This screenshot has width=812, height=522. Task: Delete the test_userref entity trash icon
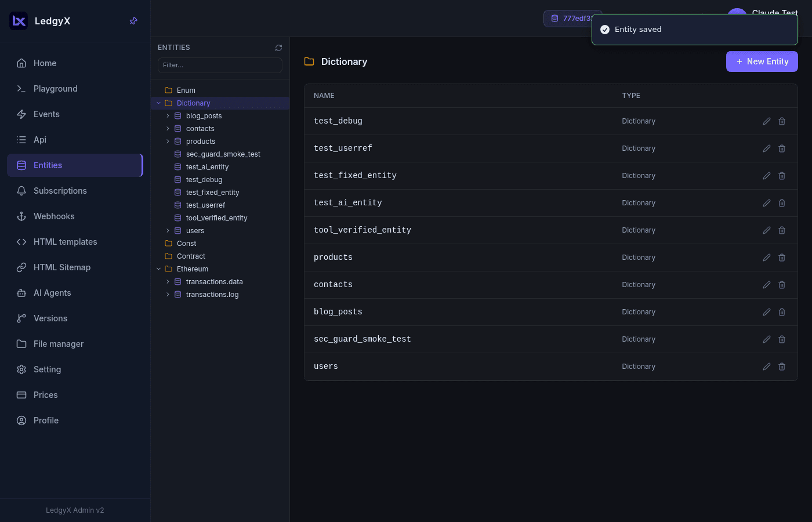click(782, 148)
